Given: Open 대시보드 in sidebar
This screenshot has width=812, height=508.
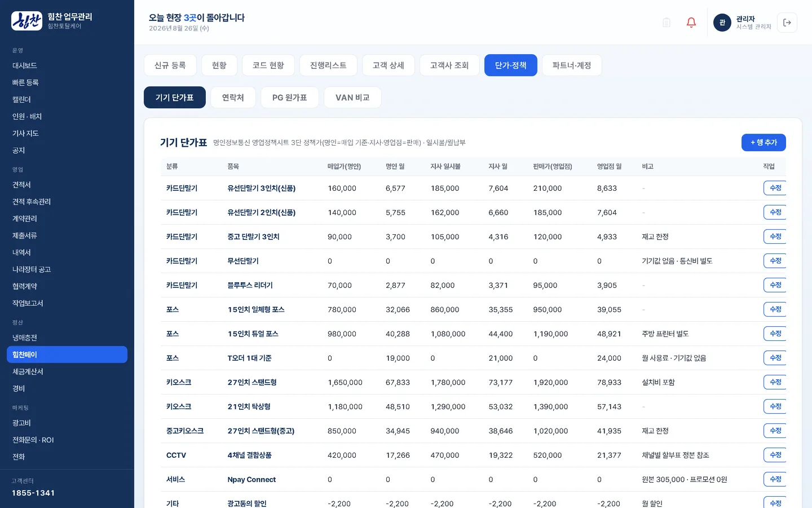Looking at the screenshot, I should [x=67, y=65].
